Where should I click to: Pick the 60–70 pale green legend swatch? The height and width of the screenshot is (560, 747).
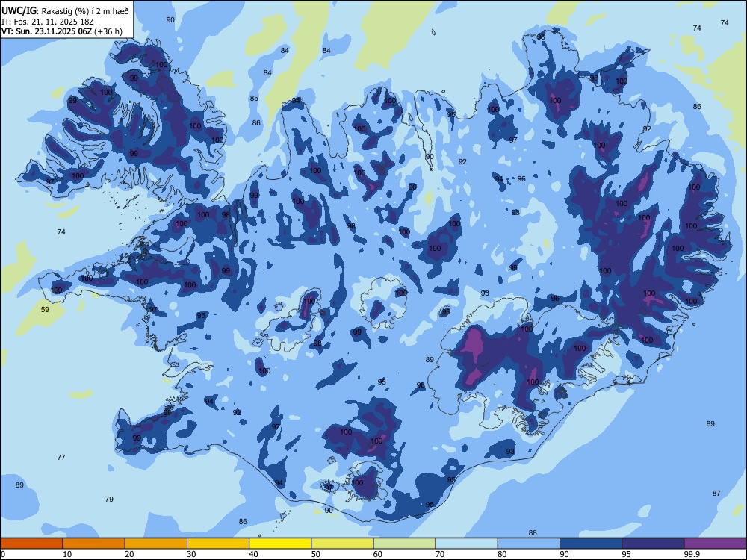tap(404, 544)
